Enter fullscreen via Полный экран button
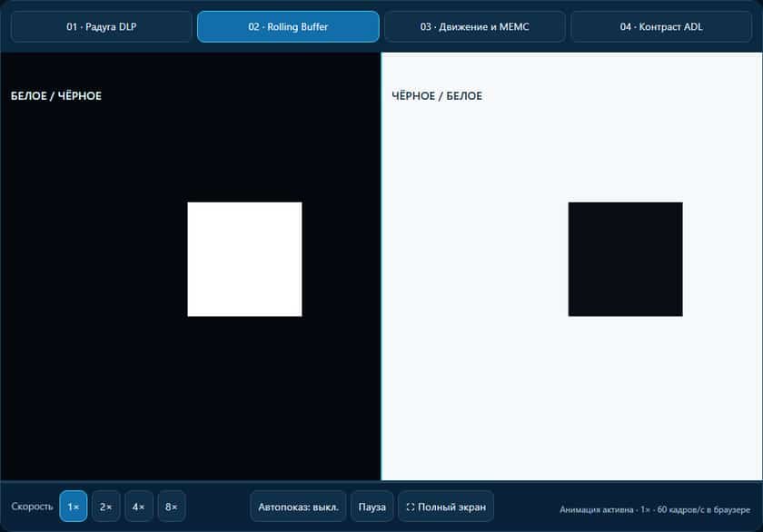 [446, 507]
